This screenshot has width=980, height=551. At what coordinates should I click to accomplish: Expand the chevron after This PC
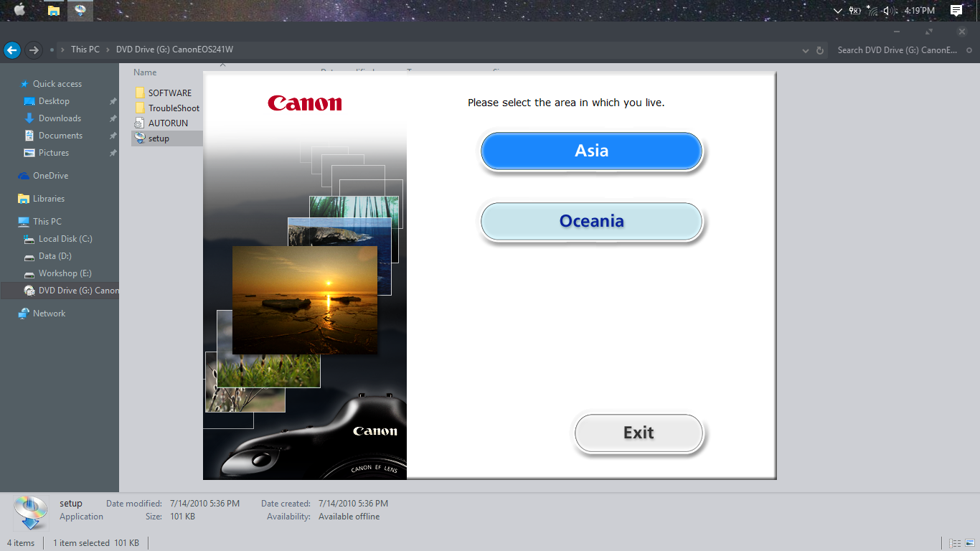tap(108, 50)
